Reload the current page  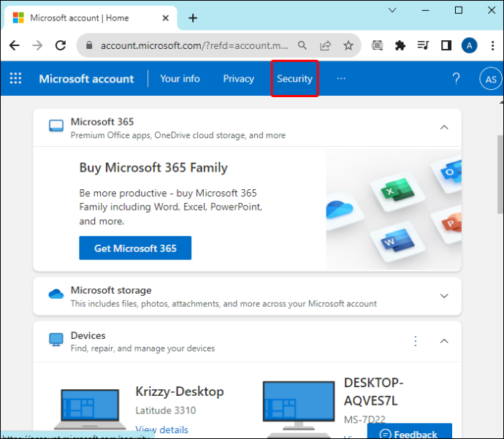(x=61, y=45)
